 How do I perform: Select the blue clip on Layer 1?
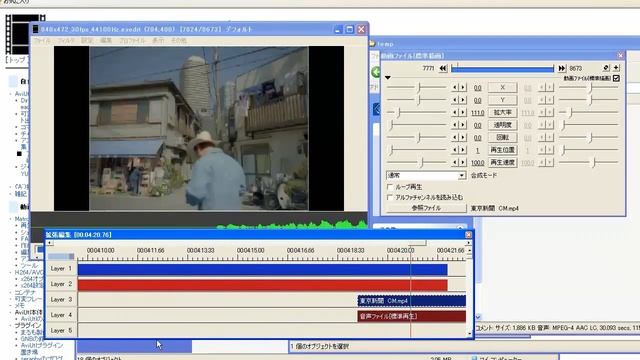262,269
